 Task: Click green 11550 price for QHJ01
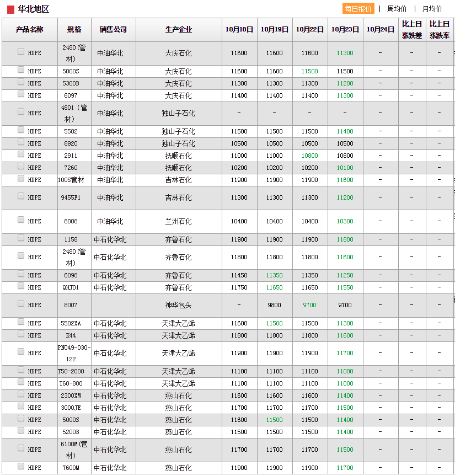point(345,287)
